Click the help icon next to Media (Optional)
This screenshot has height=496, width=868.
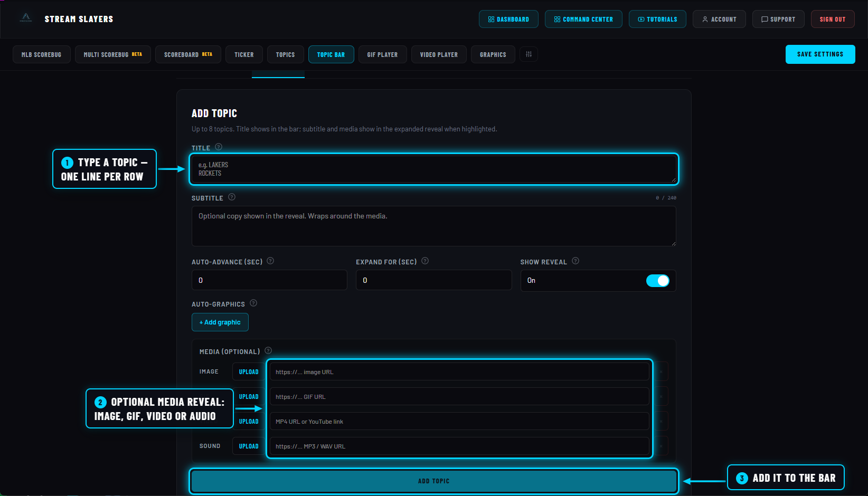pos(268,350)
